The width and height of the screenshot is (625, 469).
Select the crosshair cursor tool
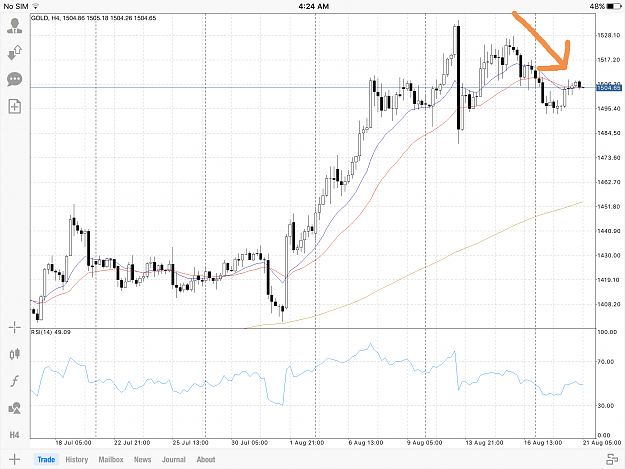pos(15,328)
